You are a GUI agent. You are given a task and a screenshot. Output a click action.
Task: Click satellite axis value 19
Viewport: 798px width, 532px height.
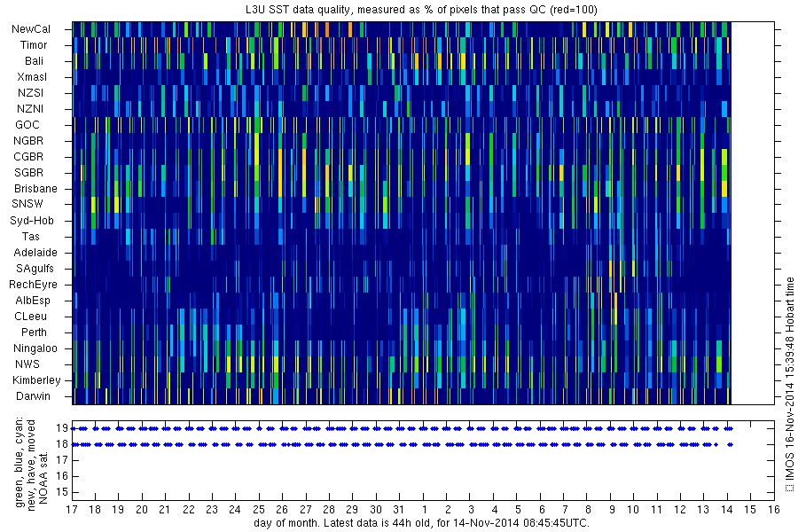click(62, 428)
